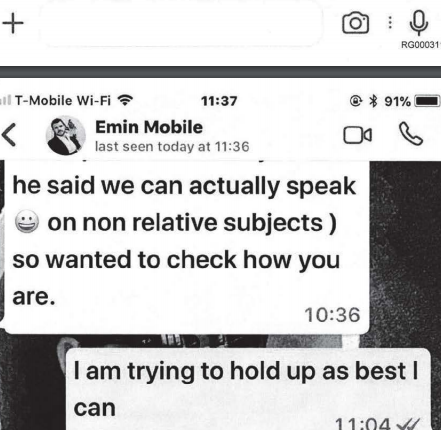
Task: Open the camera from message bar
Action: [355, 23]
